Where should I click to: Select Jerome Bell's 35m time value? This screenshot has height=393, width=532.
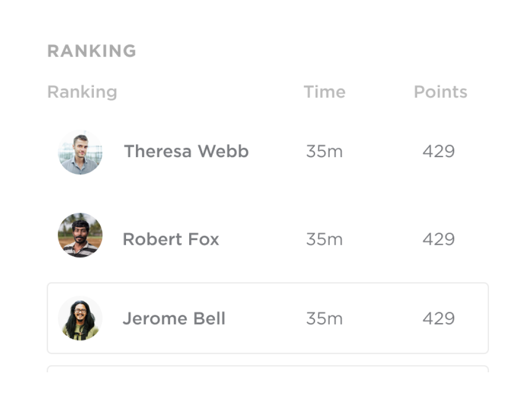tap(325, 319)
